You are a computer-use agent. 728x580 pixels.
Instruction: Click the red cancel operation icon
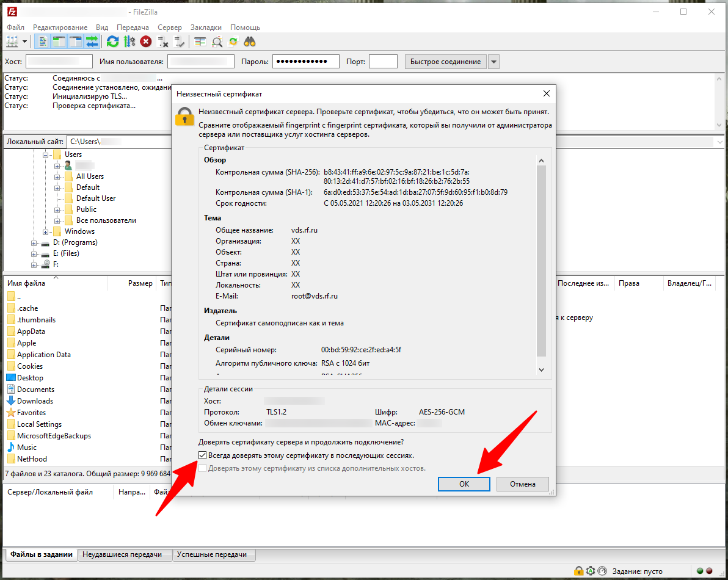tap(145, 42)
